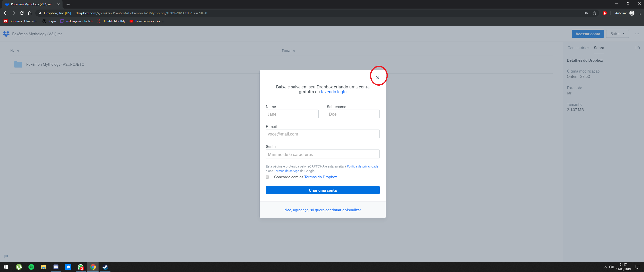Click Acessar conta button
This screenshot has width=644, height=272.
tap(588, 34)
